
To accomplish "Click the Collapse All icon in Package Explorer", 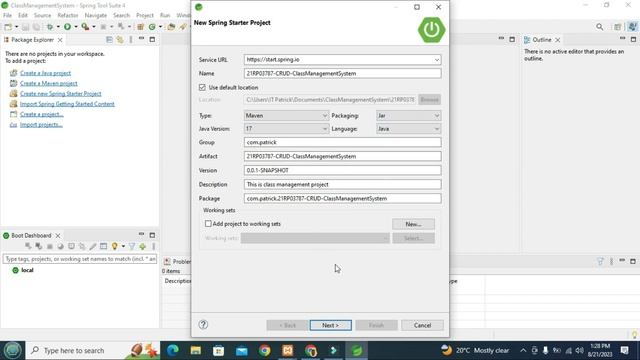I will [109, 40].
